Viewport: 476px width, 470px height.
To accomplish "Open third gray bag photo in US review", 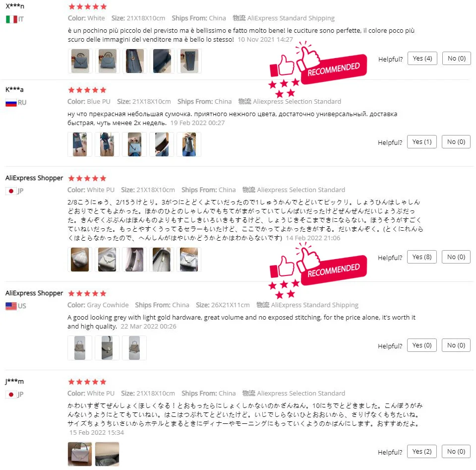I will 134,348.
